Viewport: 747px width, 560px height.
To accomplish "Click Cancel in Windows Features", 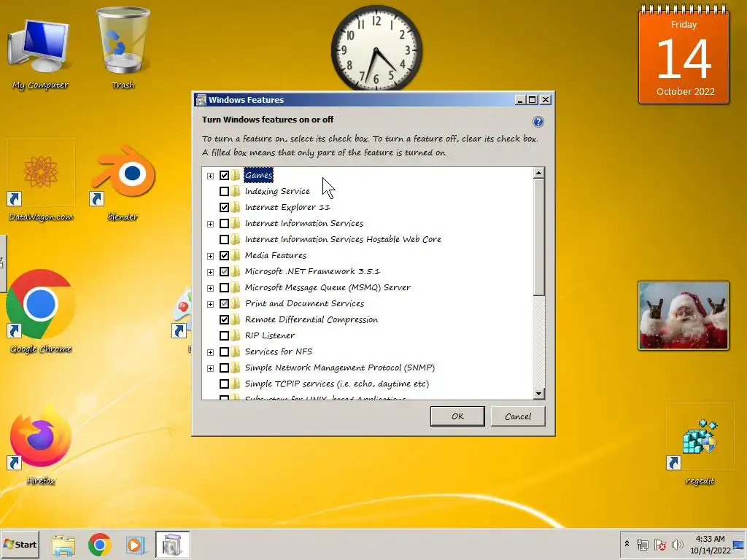I will click(x=518, y=416).
